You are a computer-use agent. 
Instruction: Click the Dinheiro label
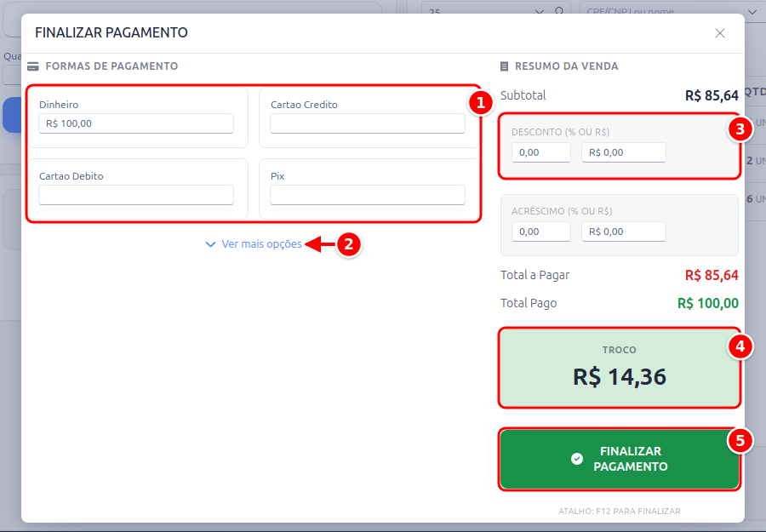pyautogui.click(x=59, y=105)
